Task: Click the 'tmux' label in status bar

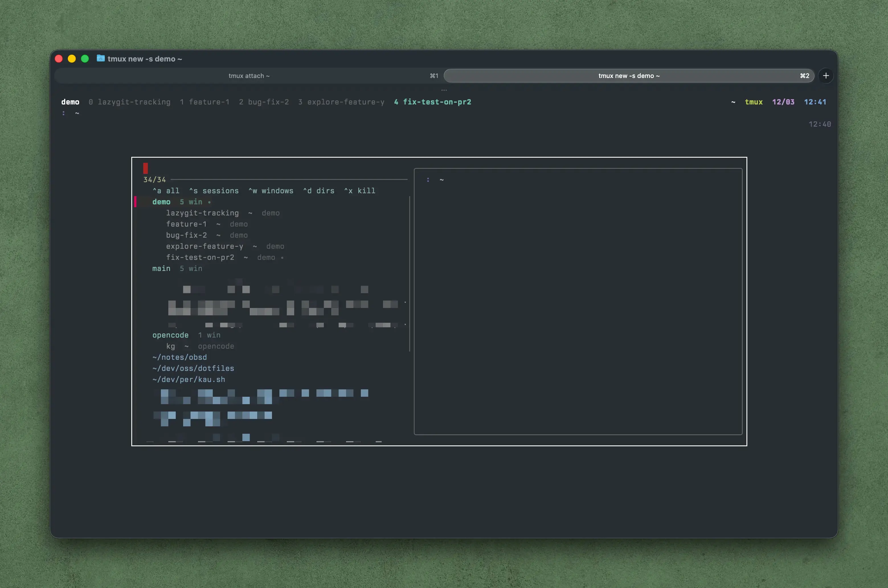Action: 754,102
